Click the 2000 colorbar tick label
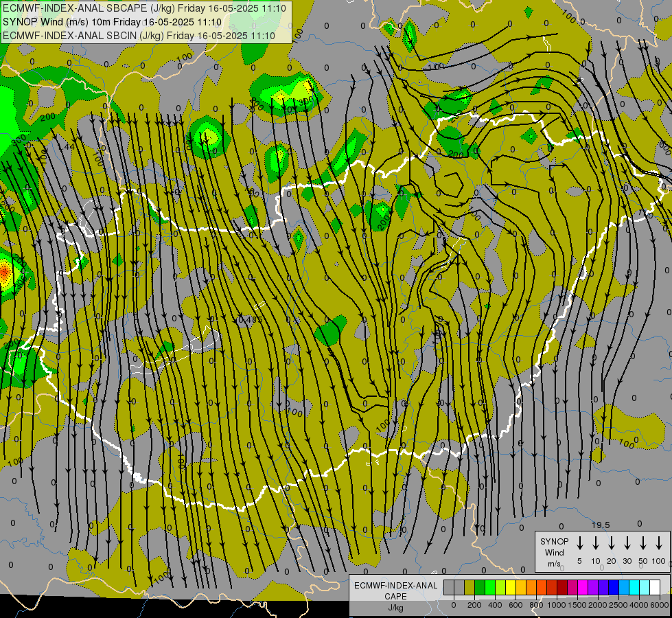 (x=598, y=605)
